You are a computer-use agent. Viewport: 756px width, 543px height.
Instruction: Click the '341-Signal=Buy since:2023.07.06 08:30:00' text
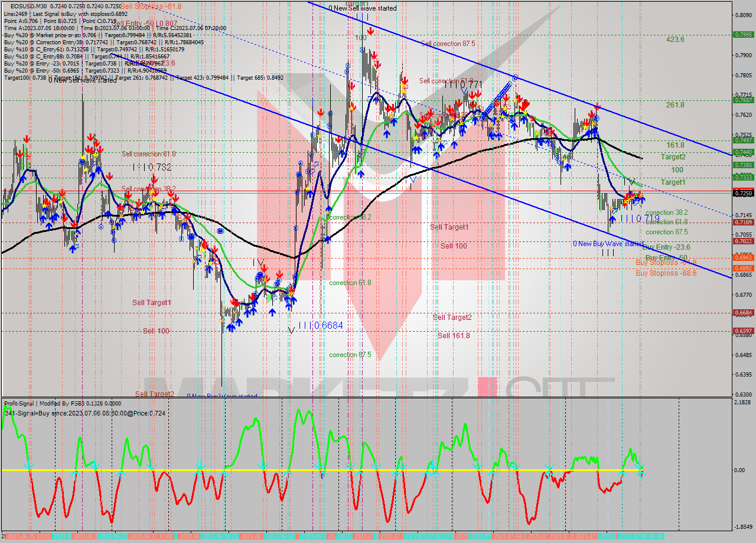click(x=84, y=413)
